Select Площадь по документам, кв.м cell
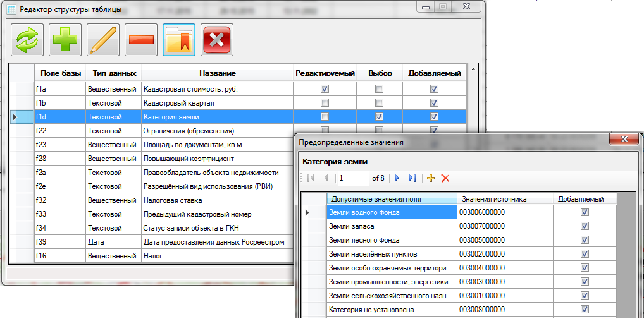644x321 pixels. (x=217, y=145)
